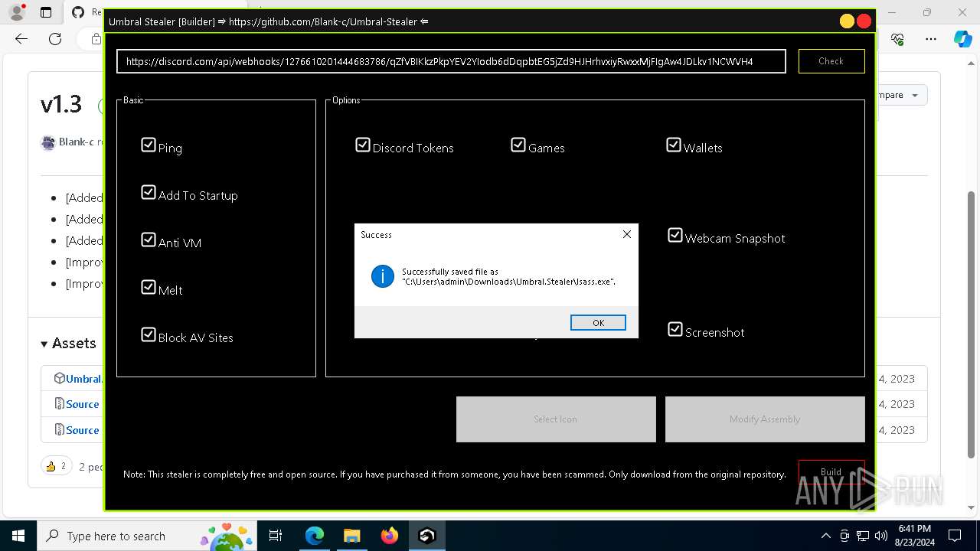980x551 pixels.
Task: Open File Explorer from taskbar
Action: [352, 536]
